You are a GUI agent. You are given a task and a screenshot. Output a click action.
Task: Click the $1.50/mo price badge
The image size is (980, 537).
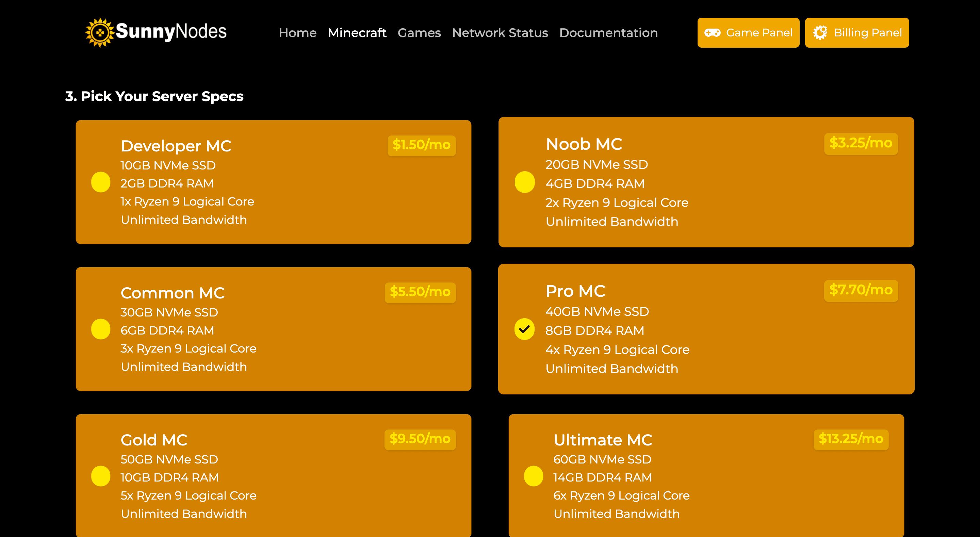point(422,145)
